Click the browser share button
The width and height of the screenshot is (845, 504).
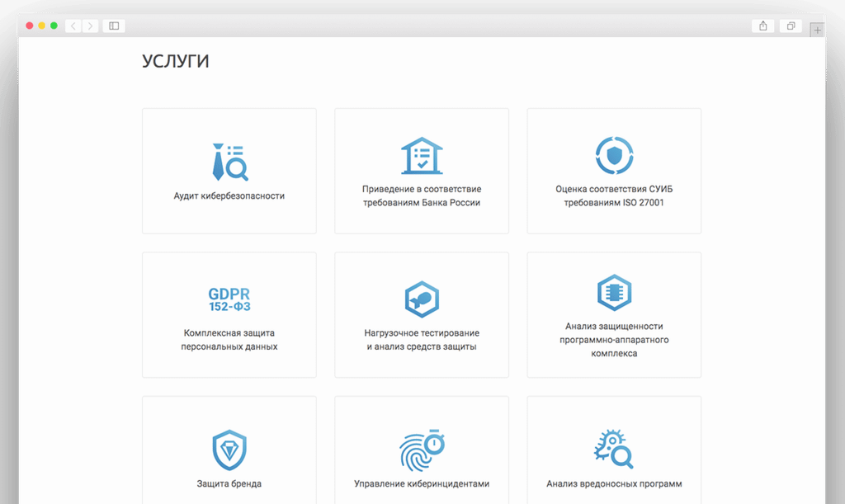click(x=763, y=26)
